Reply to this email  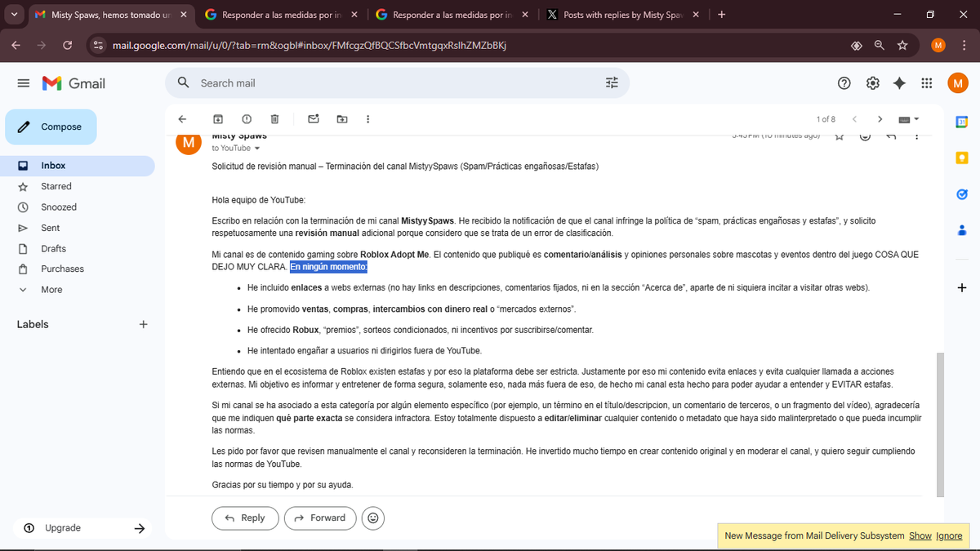[x=245, y=518]
